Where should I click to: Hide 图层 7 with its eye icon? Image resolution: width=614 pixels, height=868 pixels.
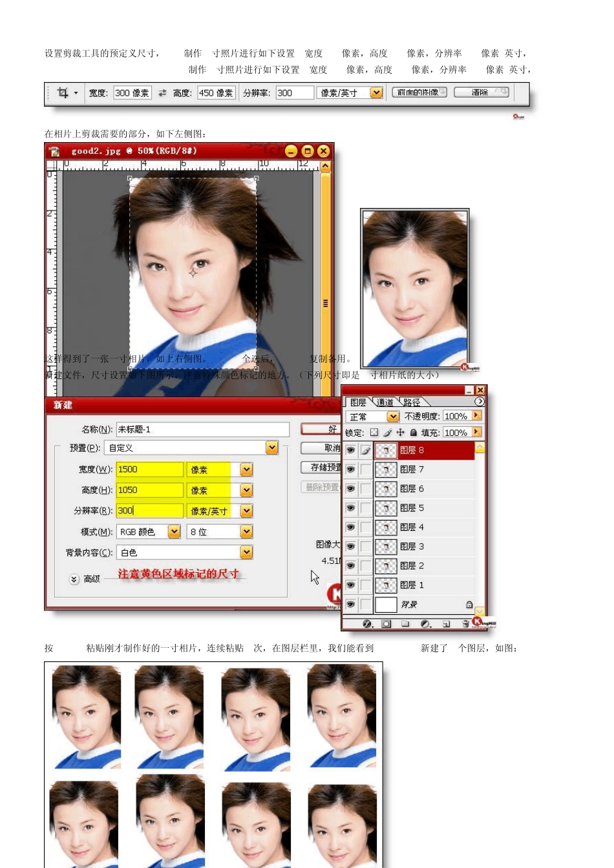[351, 470]
